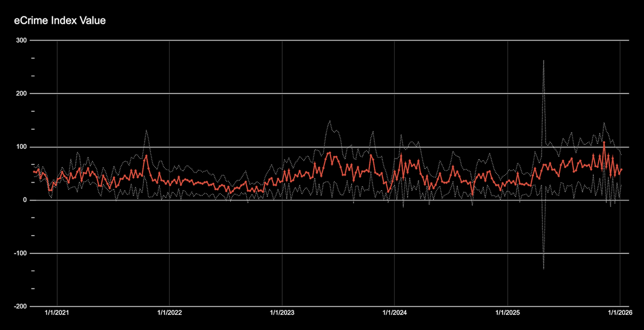Select the -100 y-axis label
This screenshot has height=330, width=644.
20,253
